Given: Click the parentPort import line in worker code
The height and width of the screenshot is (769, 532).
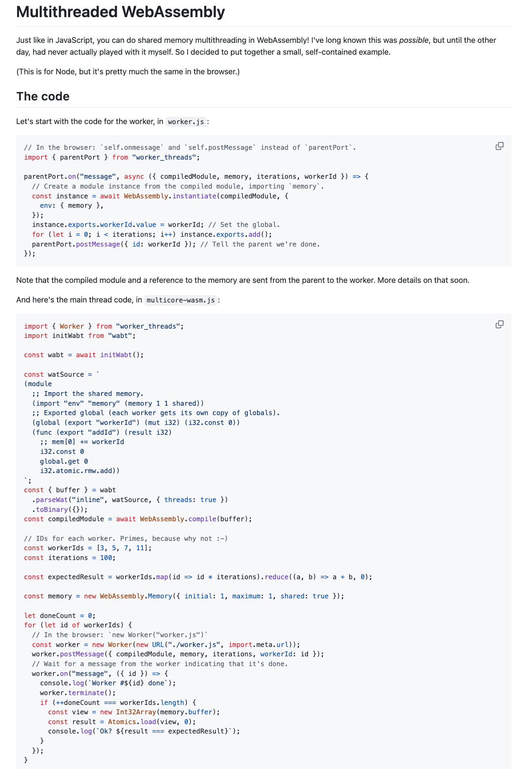Looking at the screenshot, I should pos(112,157).
